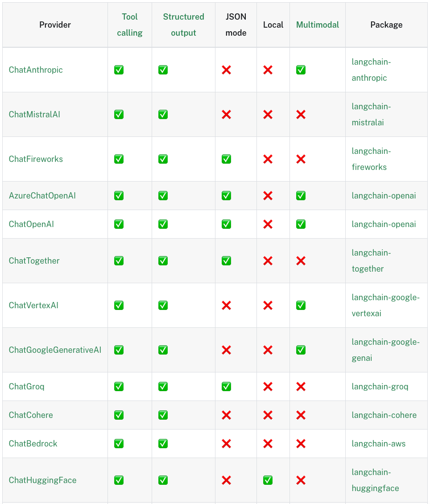Screen dimensions: 430x504
Task: Follow the langchain-mistralai package link
Action: pyautogui.click(x=371, y=115)
